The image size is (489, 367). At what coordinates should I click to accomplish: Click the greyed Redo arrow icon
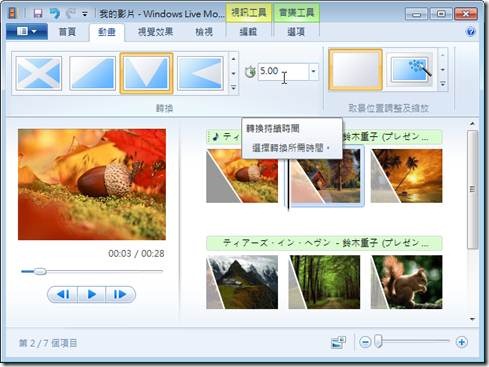tap(71, 14)
